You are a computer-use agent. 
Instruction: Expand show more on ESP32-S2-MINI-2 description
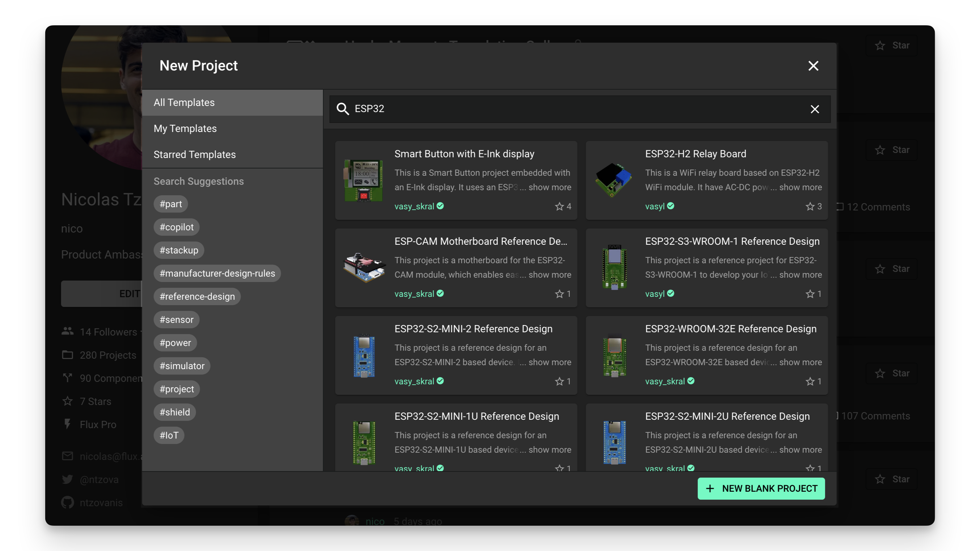(x=550, y=362)
